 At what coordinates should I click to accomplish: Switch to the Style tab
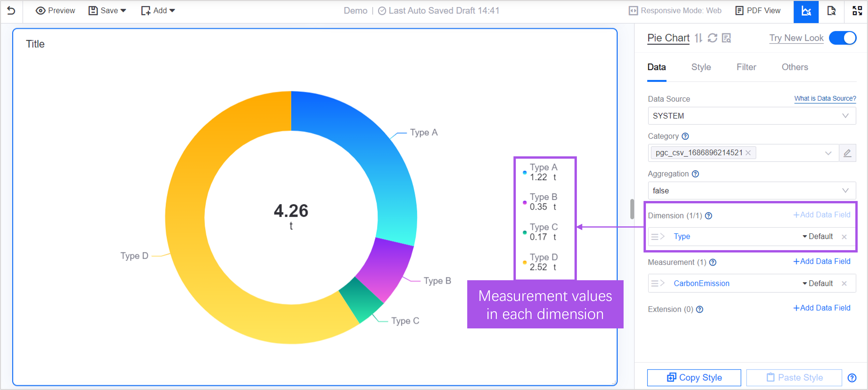[x=701, y=67]
